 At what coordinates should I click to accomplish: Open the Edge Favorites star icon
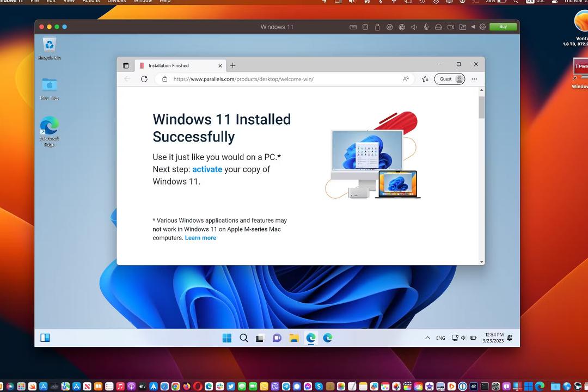[425, 79]
